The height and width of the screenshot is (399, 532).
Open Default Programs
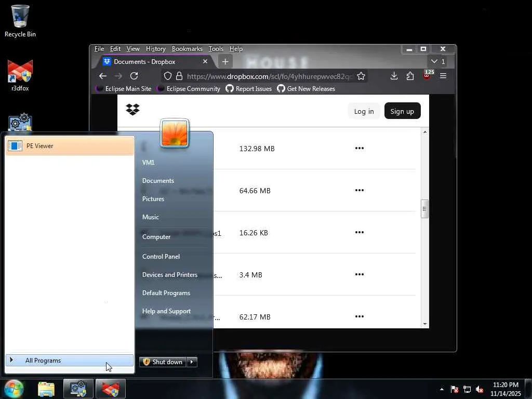166,293
